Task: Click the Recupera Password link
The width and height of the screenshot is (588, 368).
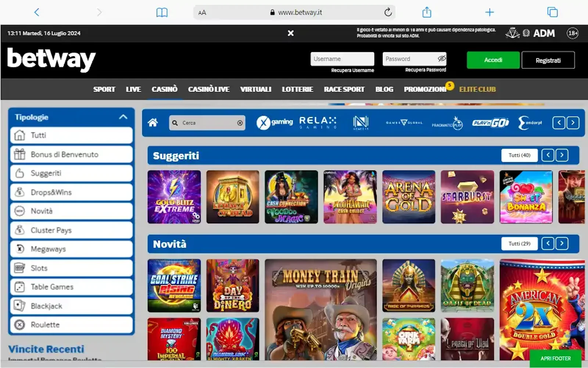Action: tap(426, 70)
